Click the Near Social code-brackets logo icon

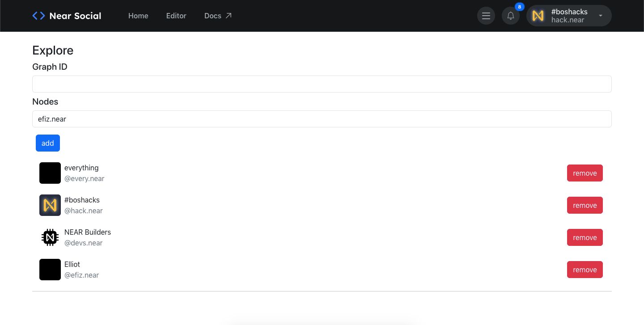pyautogui.click(x=39, y=16)
